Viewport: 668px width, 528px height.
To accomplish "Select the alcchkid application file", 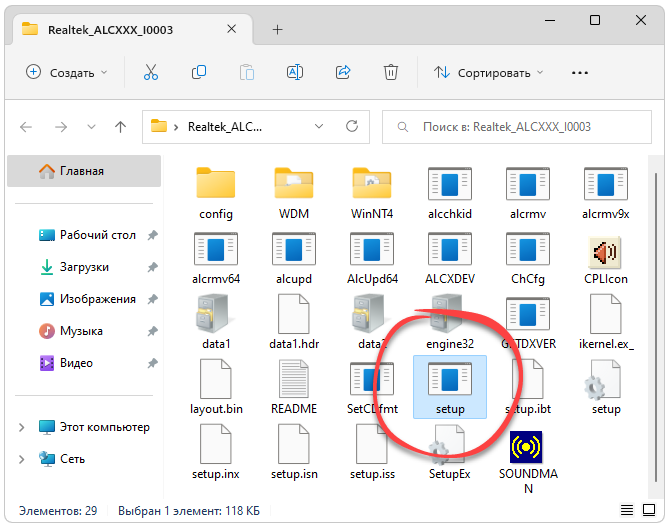I will (x=450, y=193).
